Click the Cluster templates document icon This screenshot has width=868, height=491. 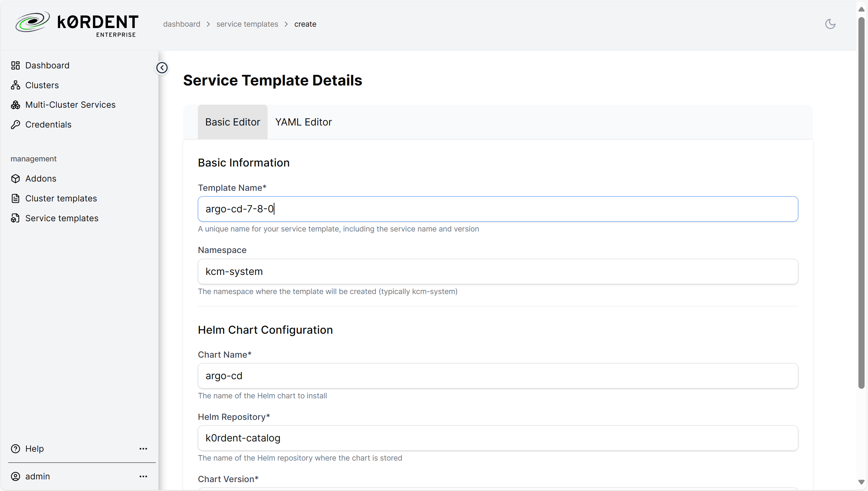pos(15,198)
